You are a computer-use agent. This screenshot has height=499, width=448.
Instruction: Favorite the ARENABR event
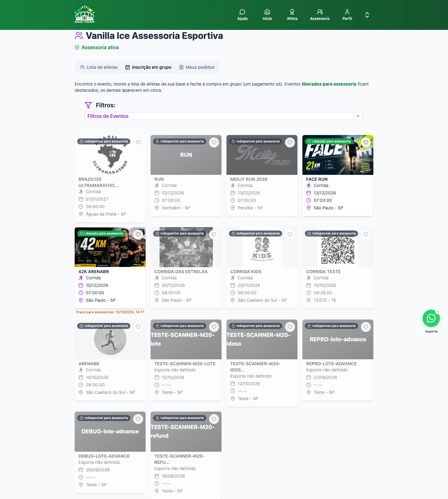point(138,327)
